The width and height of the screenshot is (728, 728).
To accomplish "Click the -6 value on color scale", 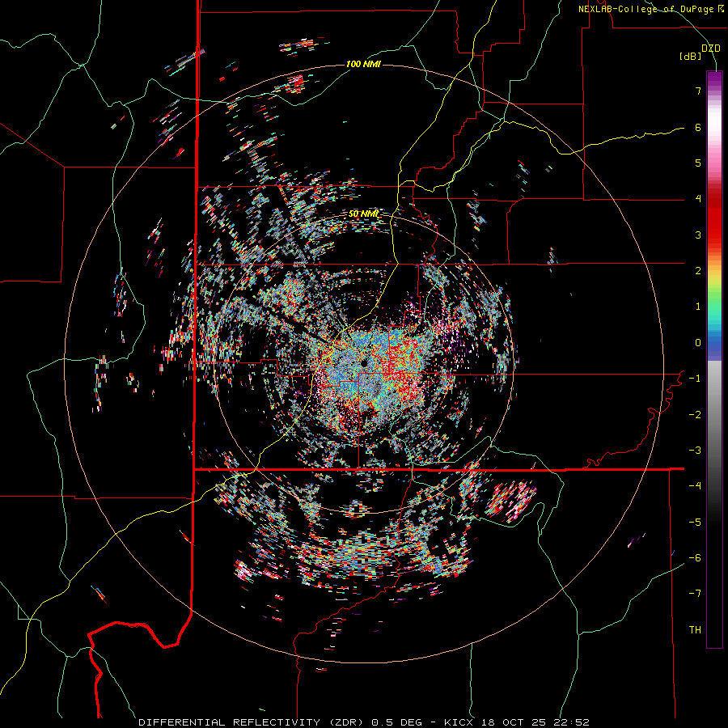I will pyautogui.click(x=695, y=558).
